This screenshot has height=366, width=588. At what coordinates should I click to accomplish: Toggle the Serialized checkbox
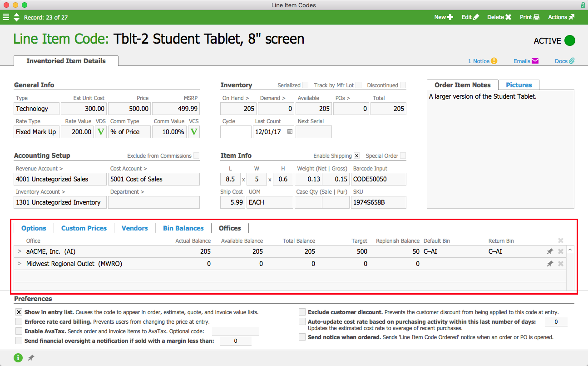[305, 85]
